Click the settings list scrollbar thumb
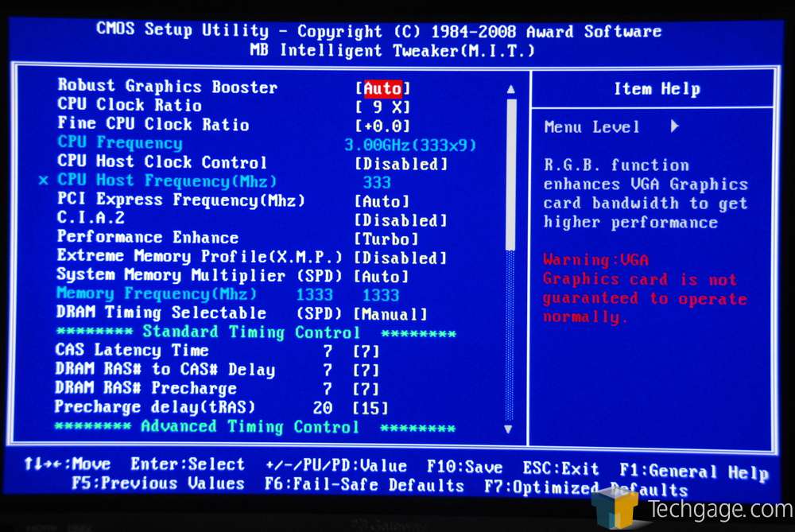 point(511,174)
